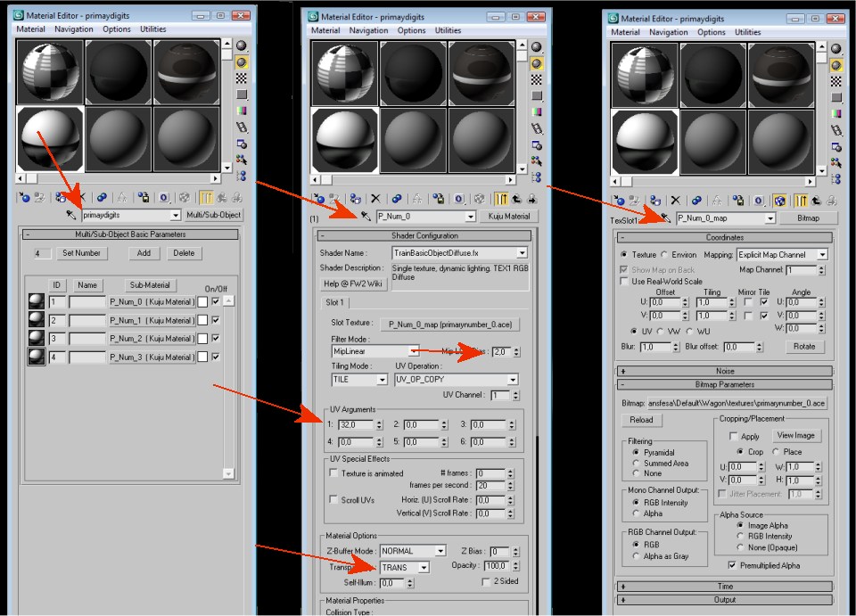
Task: Select the Summed Area filtering option
Action: pos(634,464)
